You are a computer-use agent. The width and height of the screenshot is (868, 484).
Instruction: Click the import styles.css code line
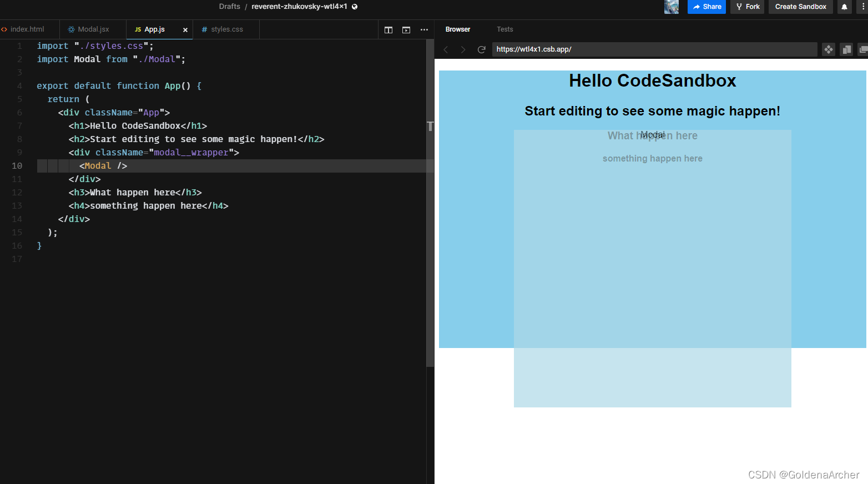coord(95,46)
